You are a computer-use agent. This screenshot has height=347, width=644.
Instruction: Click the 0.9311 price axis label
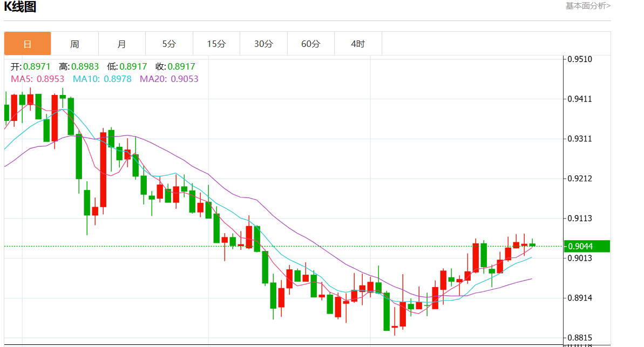(x=580, y=139)
